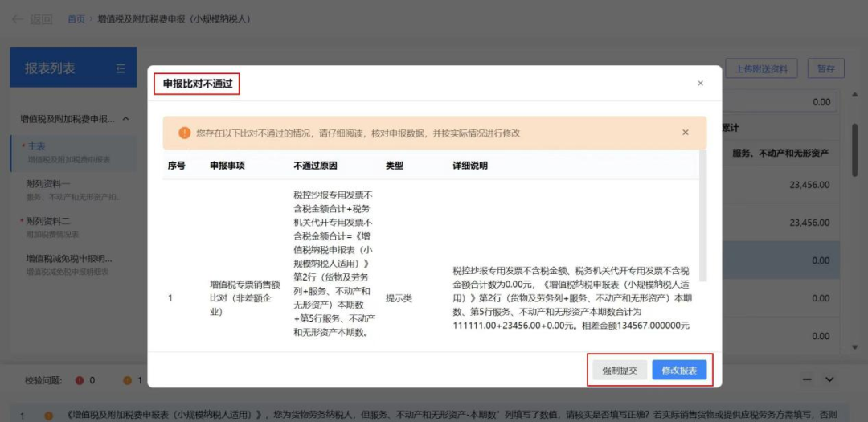Viewport: 868px width, 422px height.
Task: Select 主表 in report list
Action: tap(74, 152)
